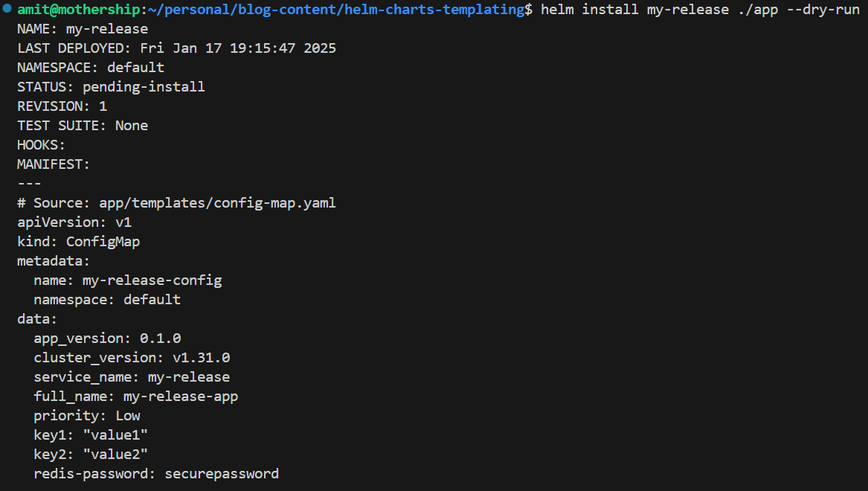The height and width of the screenshot is (491, 868).
Task: Click the redis-password securepassword value
Action: point(222,474)
